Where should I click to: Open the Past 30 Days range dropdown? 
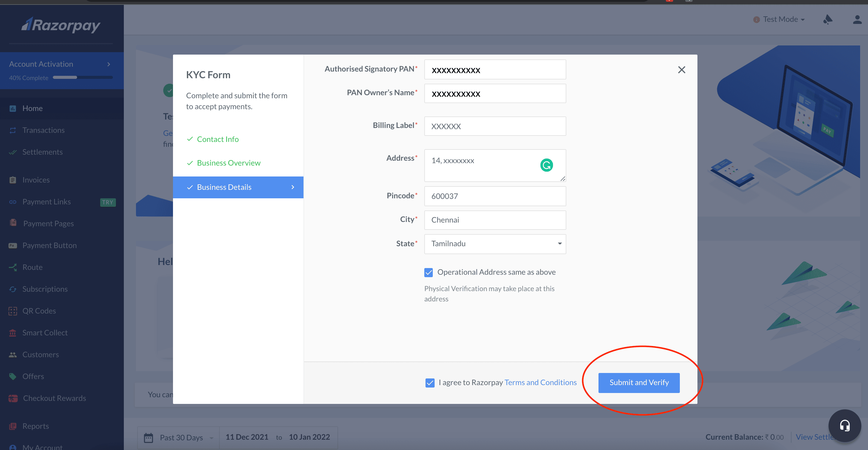178,438
